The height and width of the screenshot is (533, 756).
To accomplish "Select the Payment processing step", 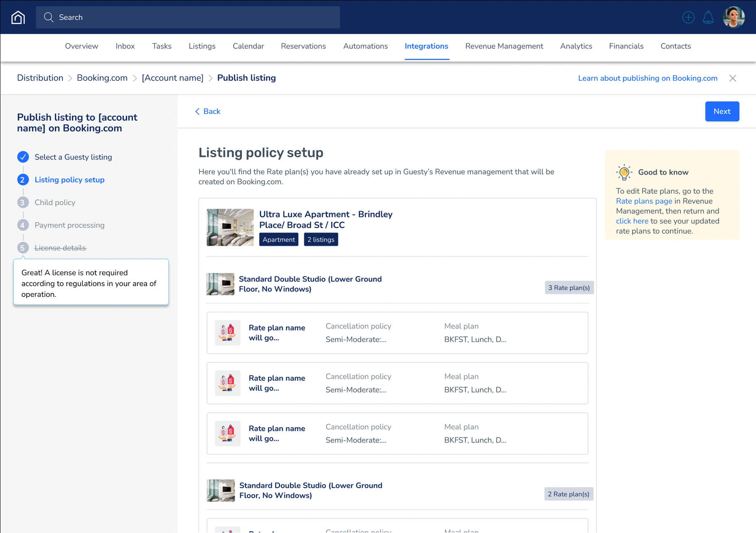I will click(70, 225).
